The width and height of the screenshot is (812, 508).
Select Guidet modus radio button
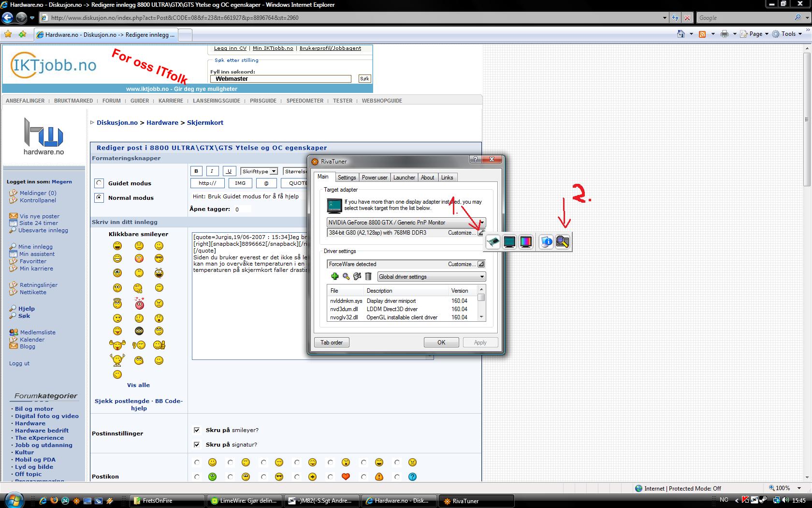(x=99, y=183)
